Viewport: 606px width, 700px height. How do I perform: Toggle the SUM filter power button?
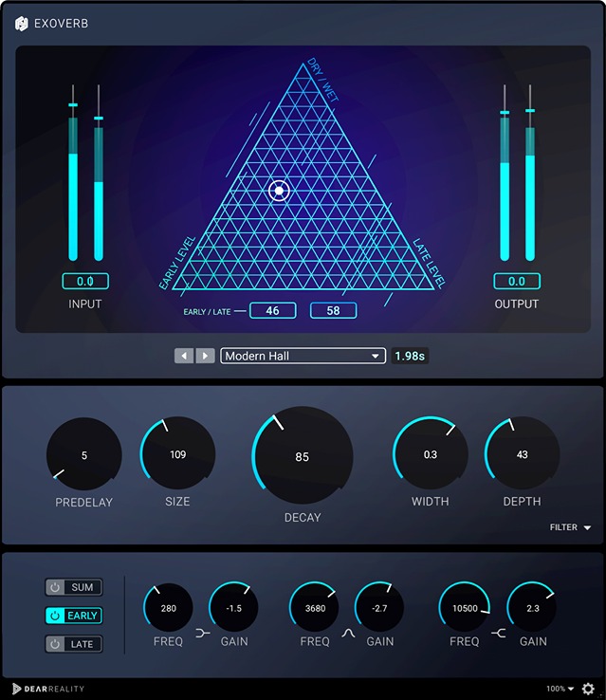[55, 587]
